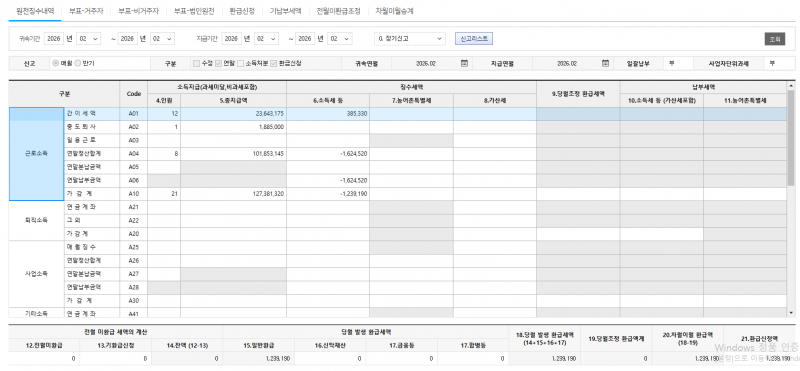This screenshot has width=800, height=371.
Task: Open the 환급신청 tab
Action: click(x=242, y=10)
